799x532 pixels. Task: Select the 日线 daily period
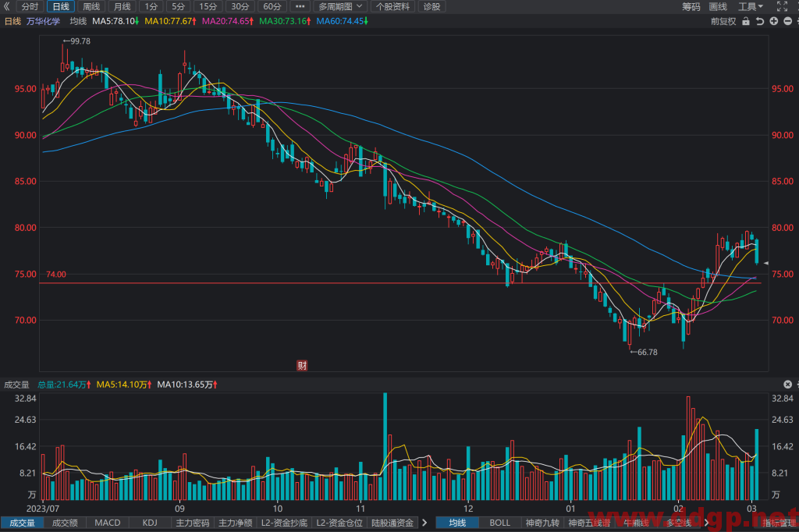point(61,6)
